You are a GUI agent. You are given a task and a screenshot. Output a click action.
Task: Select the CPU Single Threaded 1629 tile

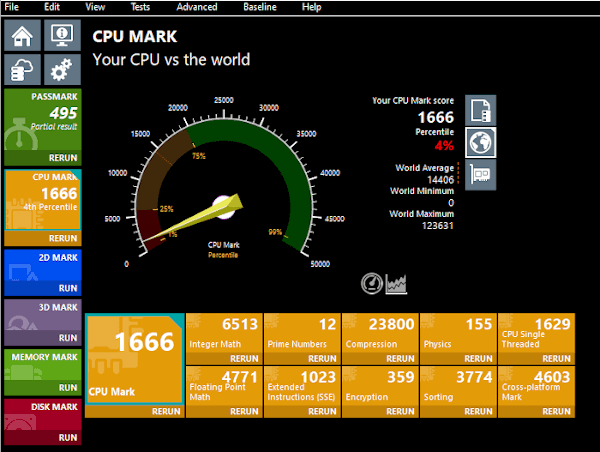point(536,333)
